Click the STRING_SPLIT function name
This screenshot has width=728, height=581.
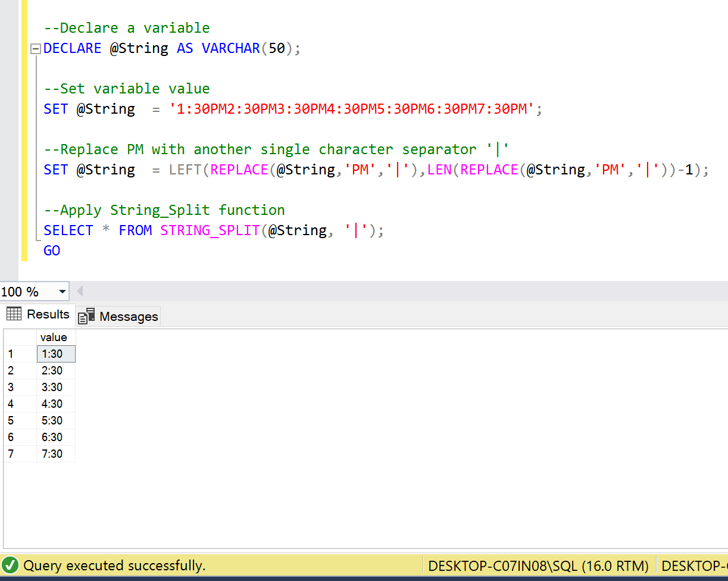[210, 230]
